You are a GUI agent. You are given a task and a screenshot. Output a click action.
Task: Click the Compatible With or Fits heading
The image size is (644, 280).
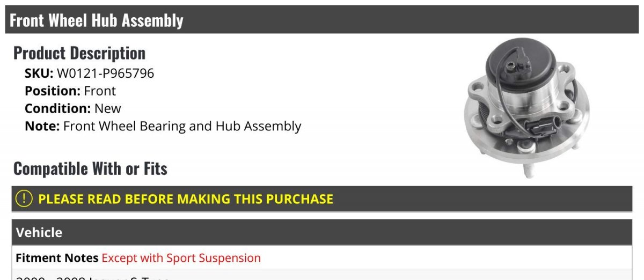90,169
